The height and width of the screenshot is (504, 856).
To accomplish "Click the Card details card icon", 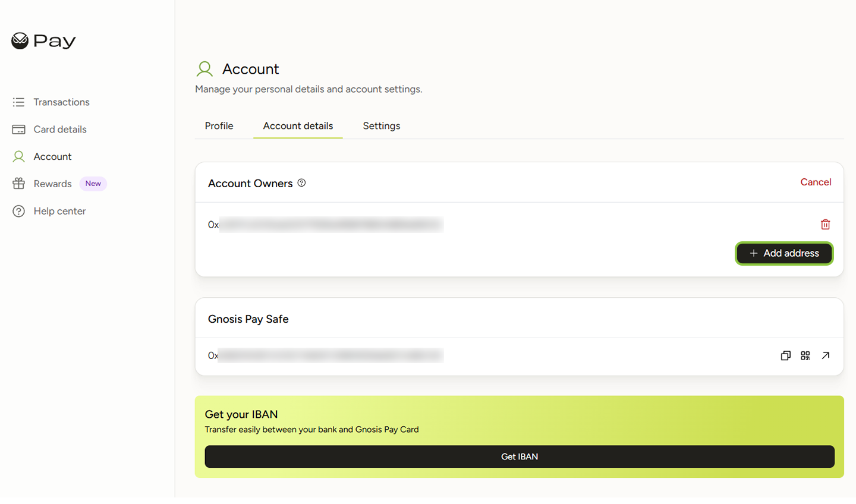I will pyautogui.click(x=18, y=130).
